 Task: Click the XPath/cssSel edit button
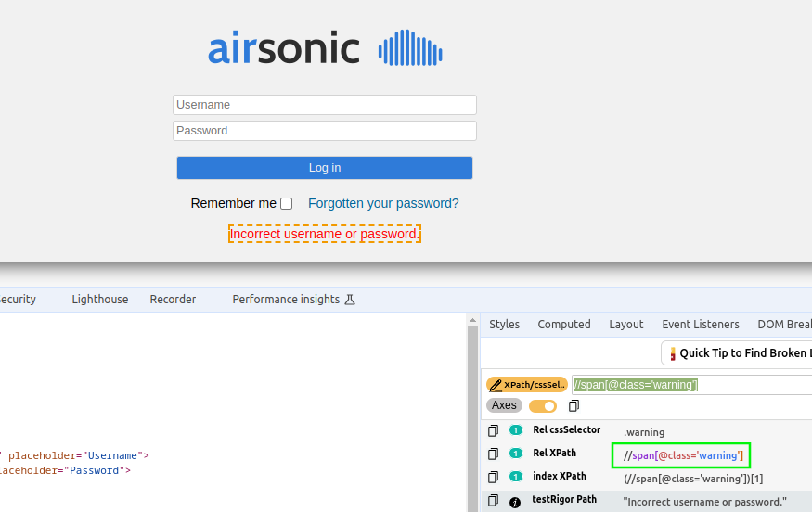coord(527,385)
